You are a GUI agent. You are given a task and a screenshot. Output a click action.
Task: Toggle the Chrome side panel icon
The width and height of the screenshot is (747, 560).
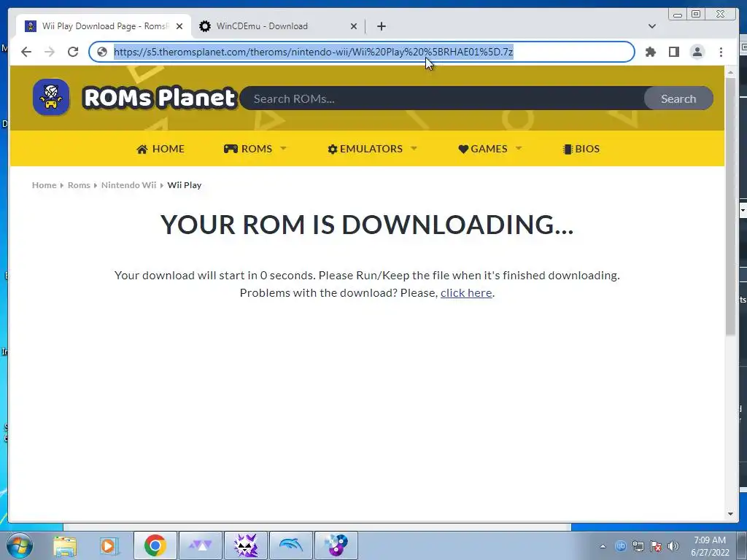(x=673, y=52)
